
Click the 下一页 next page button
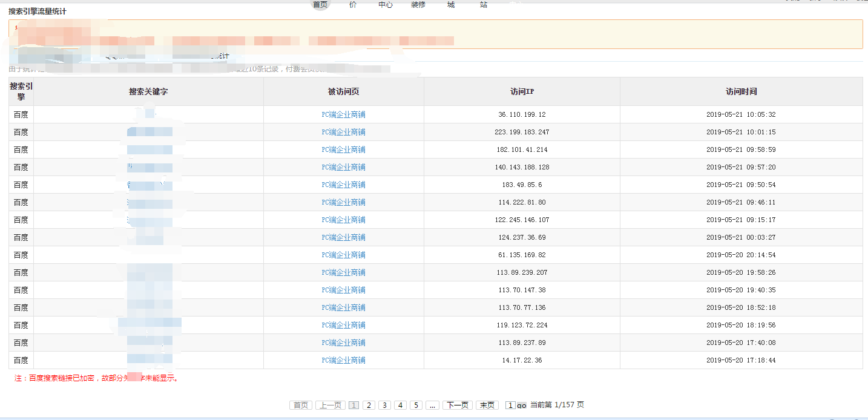457,405
